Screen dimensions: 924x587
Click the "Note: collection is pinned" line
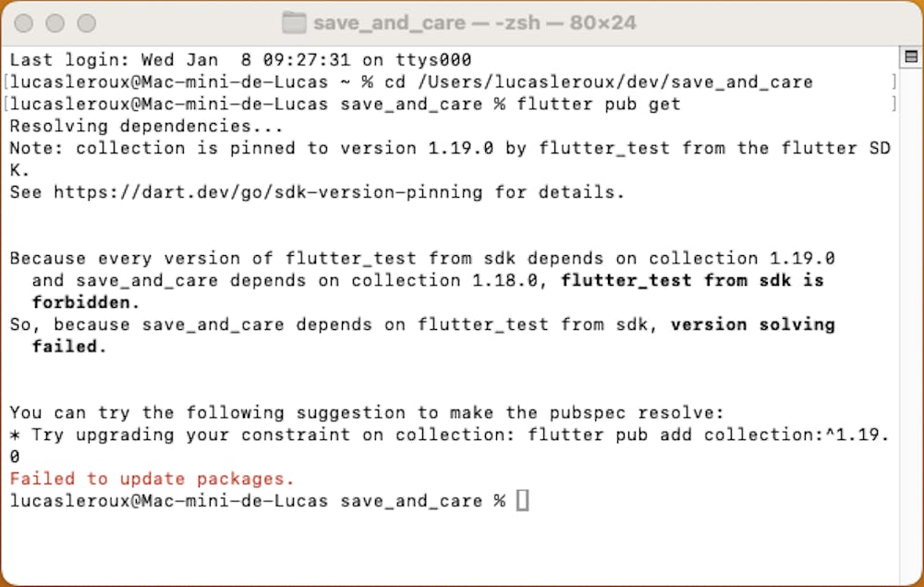tap(277, 148)
